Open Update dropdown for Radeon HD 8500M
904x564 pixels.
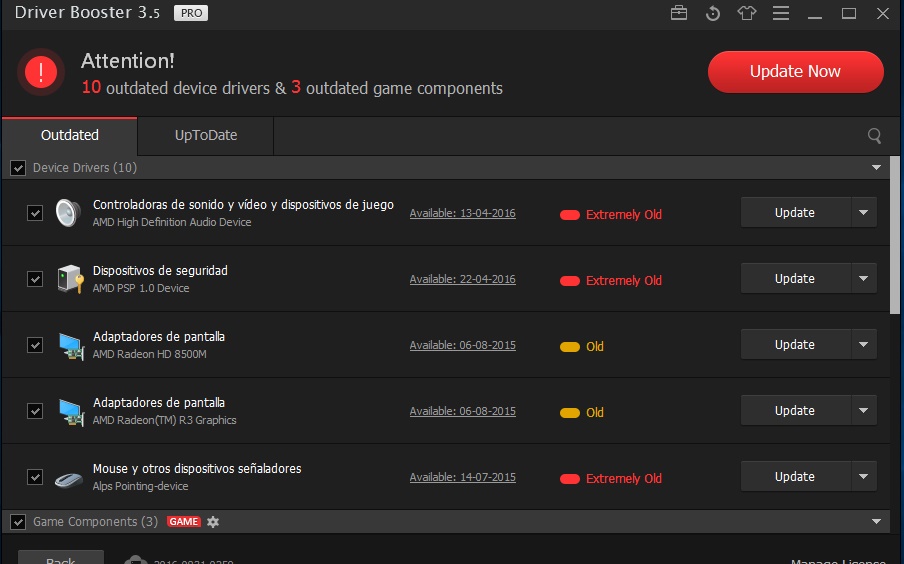pyautogui.click(x=864, y=344)
